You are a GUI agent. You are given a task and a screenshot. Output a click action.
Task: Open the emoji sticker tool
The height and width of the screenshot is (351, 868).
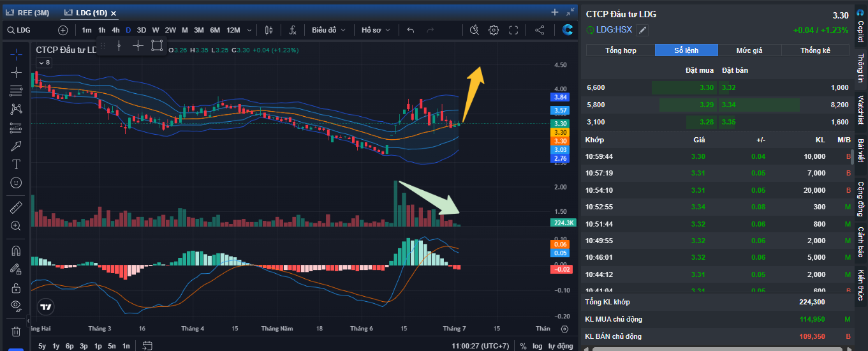(16, 183)
